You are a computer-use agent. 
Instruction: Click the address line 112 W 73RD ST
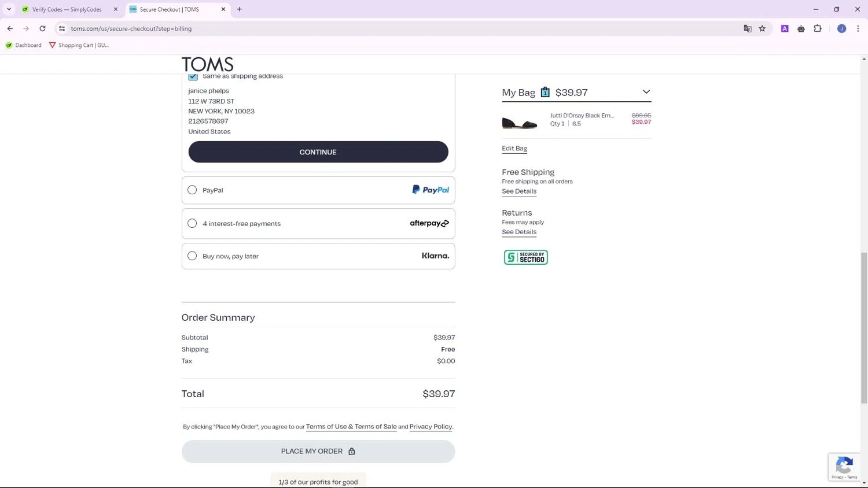pos(211,101)
